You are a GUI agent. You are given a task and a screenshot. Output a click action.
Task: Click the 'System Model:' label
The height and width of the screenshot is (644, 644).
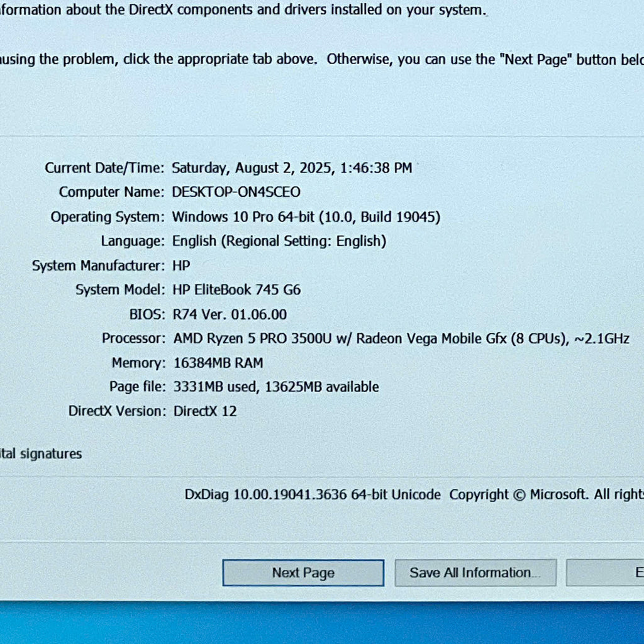(x=120, y=290)
